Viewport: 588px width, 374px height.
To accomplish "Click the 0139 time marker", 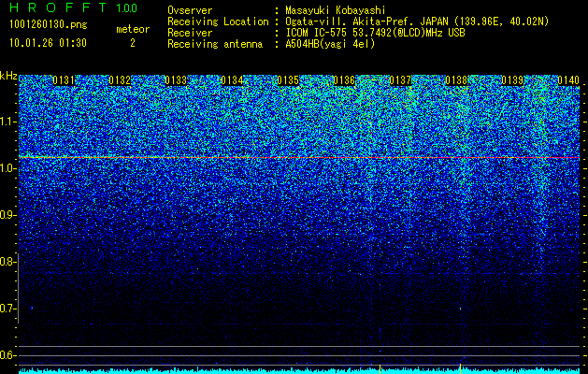I will click(512, 80).
